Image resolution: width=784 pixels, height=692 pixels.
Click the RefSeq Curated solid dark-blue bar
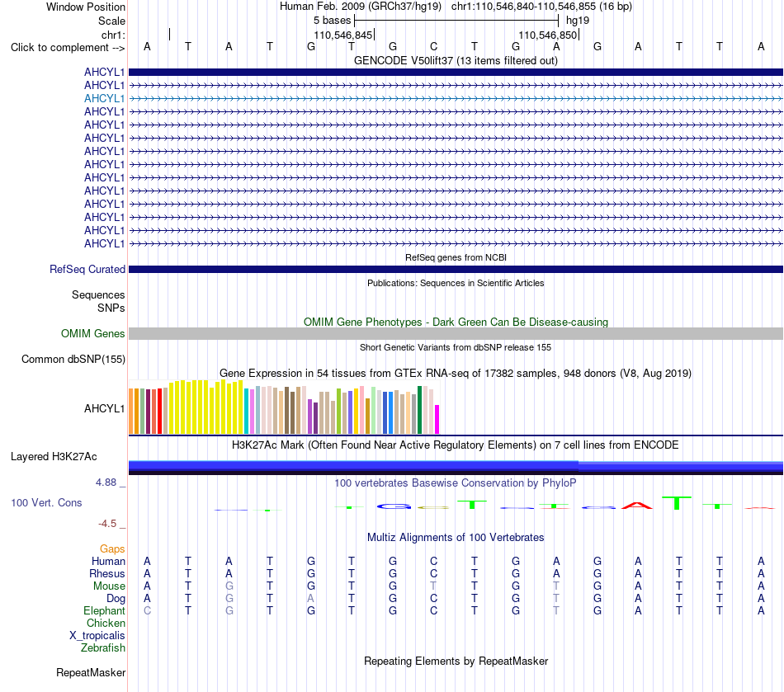pyautogui.click(x=456, y=270)
